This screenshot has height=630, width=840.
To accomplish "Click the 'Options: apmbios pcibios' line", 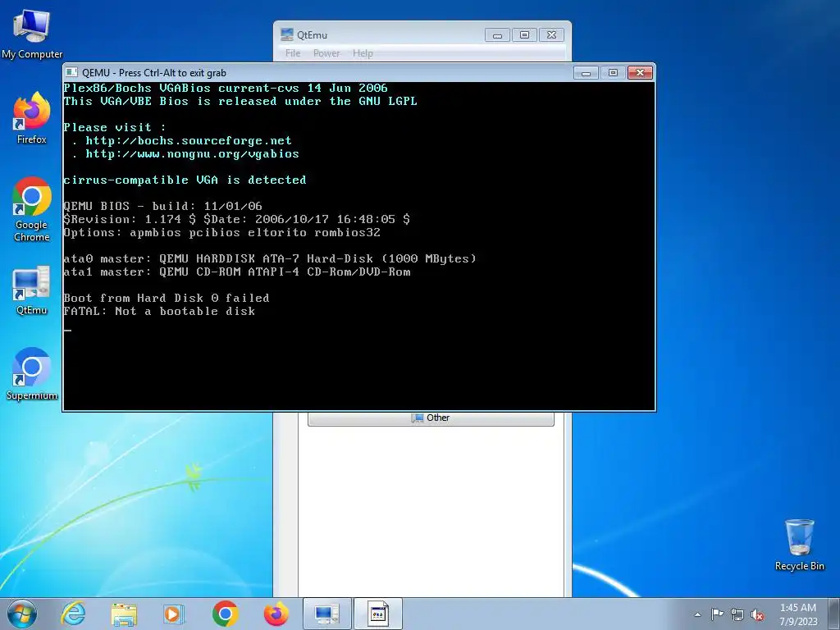I will [221, 232].
